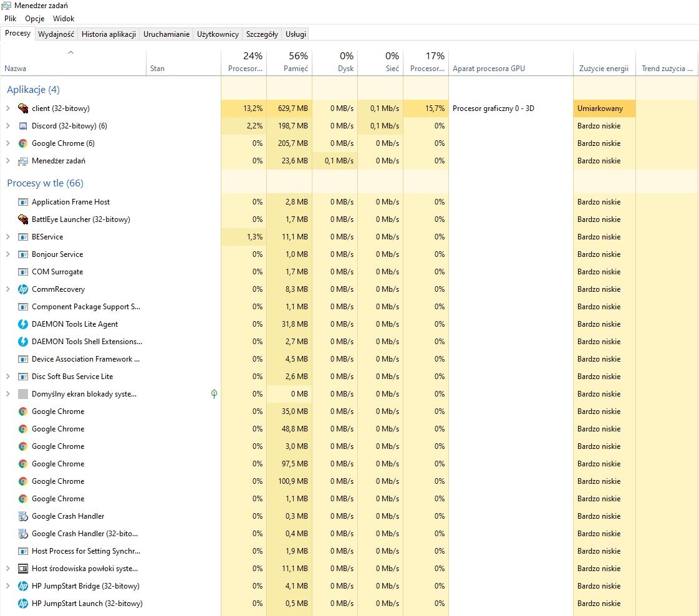Open the Plik menu
The image size is (699, 616).
click(10, 19)
